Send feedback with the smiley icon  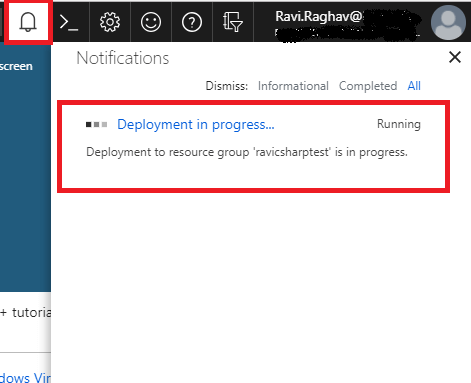pos(151,22)
